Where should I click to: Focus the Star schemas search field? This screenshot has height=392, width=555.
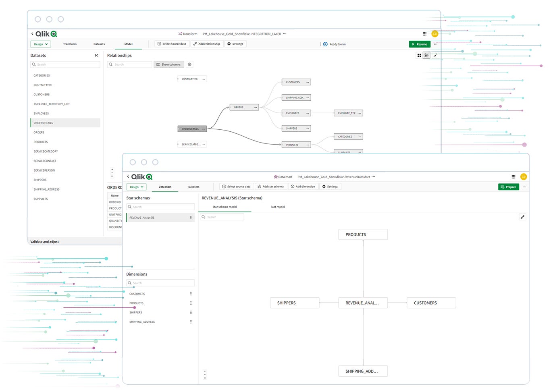160,207
